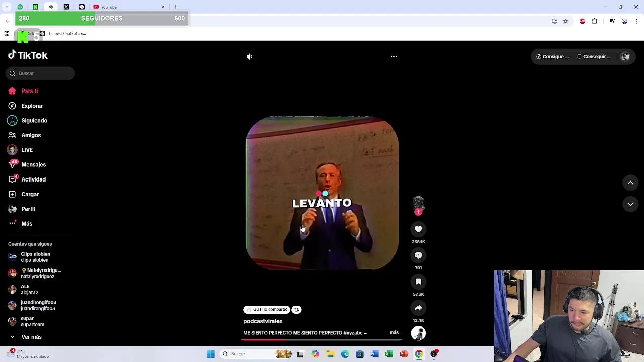Open the comments bubble icon
644x362 pixels.
pos(418,255)
